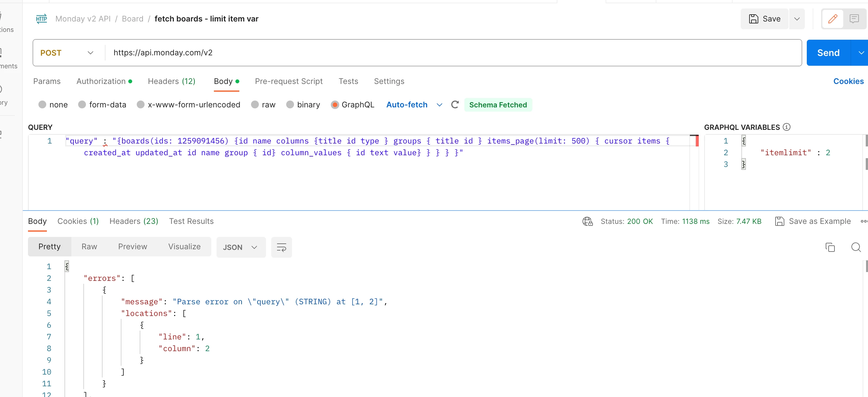Viewport: 868px width, 397px height.
Task: Open the Send options arrow
Action: point(861,53)
